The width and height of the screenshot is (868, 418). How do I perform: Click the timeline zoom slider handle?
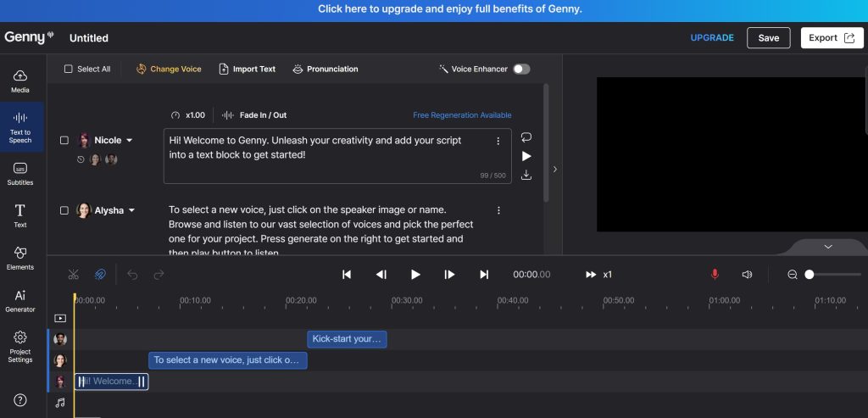click(x=810, y=274)
